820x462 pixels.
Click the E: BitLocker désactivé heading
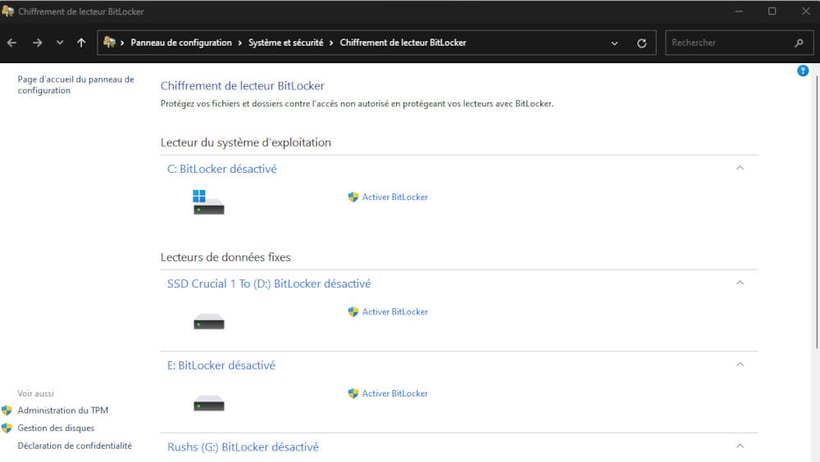(x=221, y=365)
